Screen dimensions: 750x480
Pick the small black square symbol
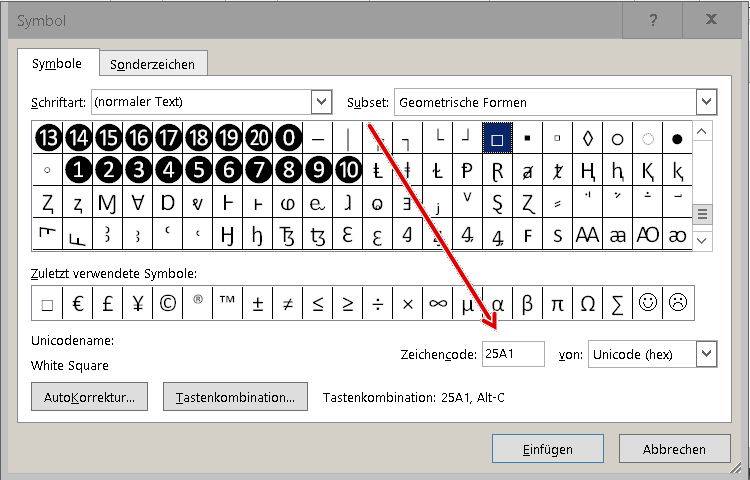click(528, 139)
